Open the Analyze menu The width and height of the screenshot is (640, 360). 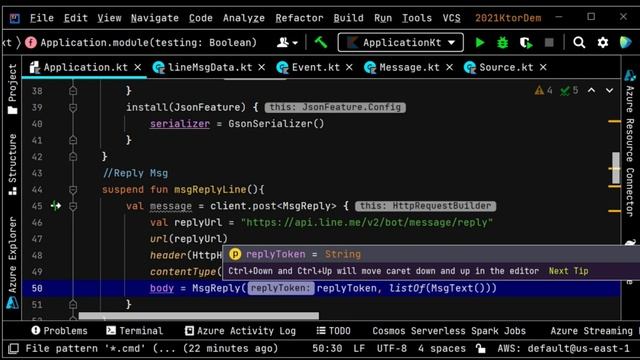point(244,18)
